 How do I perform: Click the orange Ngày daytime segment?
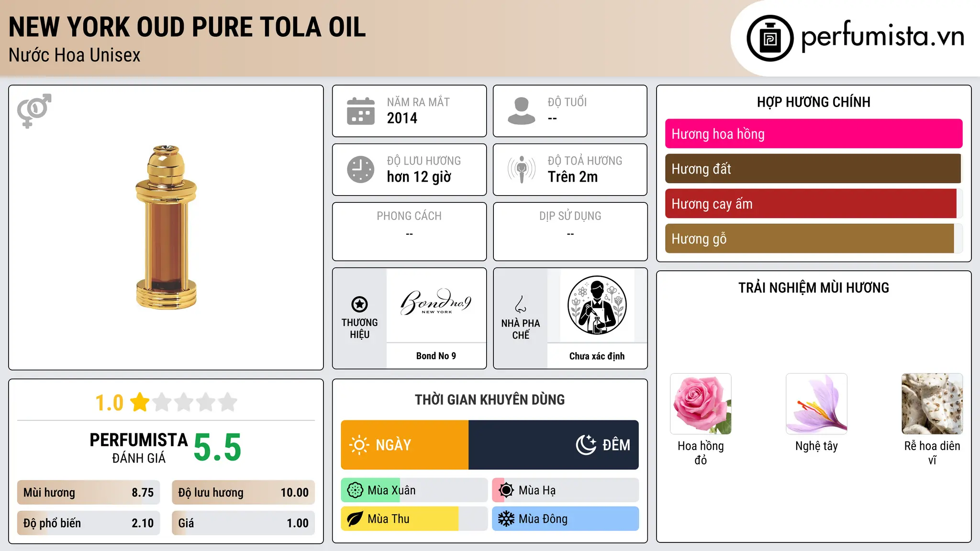point(405,445)
